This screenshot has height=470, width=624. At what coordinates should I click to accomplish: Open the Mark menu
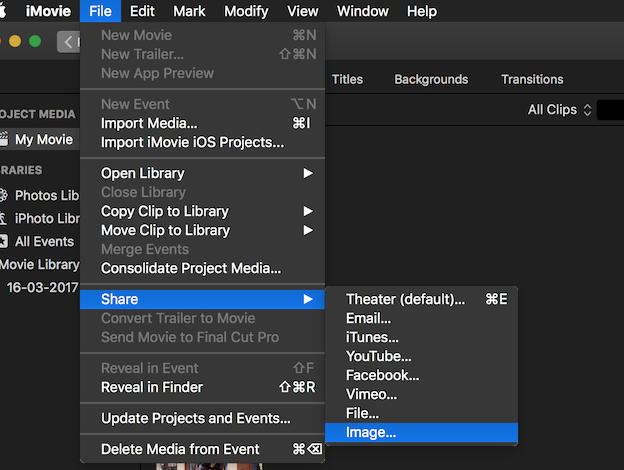click(189, 11)
